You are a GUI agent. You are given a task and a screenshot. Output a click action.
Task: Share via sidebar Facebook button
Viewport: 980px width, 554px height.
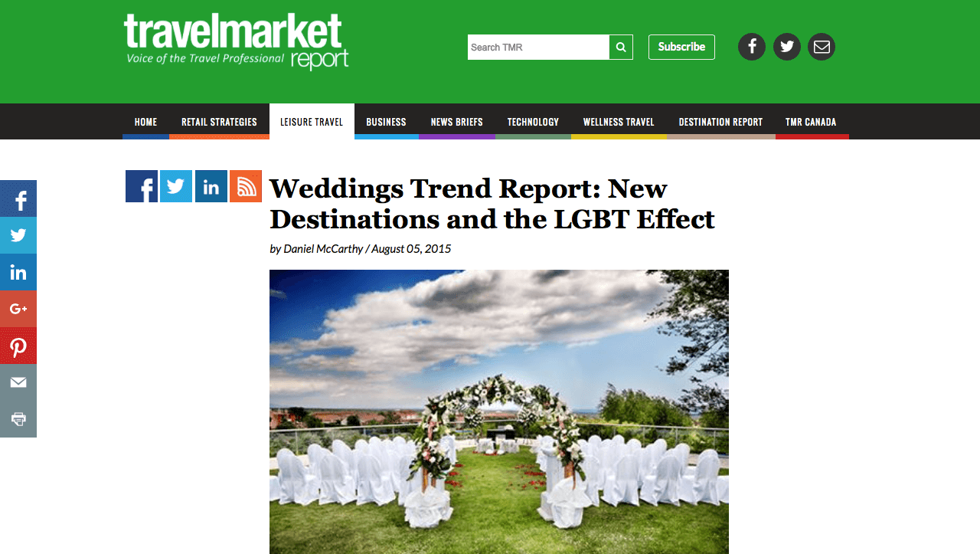pos(18,198)
